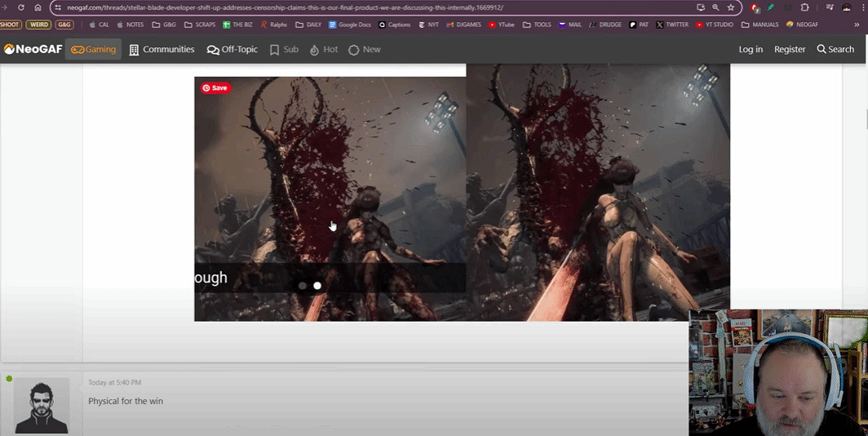Select the second carousel dot indicator
Screen dimensions: 868x436
point(317,286)
